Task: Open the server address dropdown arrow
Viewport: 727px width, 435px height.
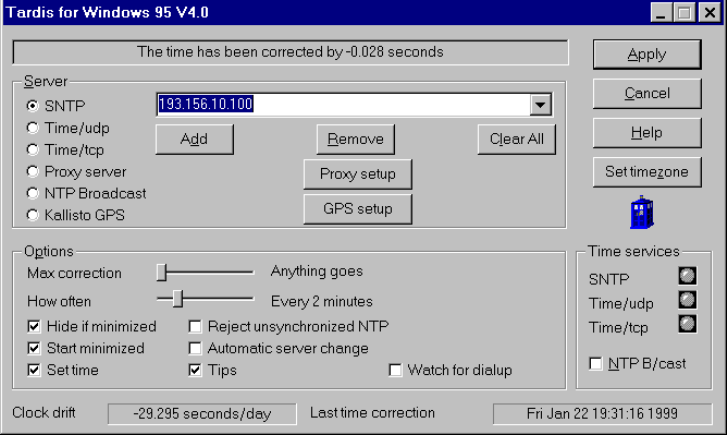Action: coord(540,105)
